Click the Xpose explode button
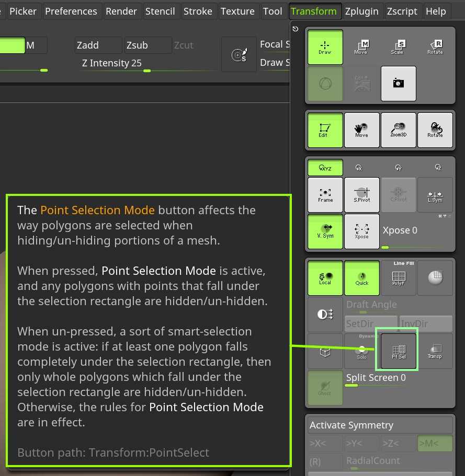Screen dimensions: 465x476 pos(361,231)
